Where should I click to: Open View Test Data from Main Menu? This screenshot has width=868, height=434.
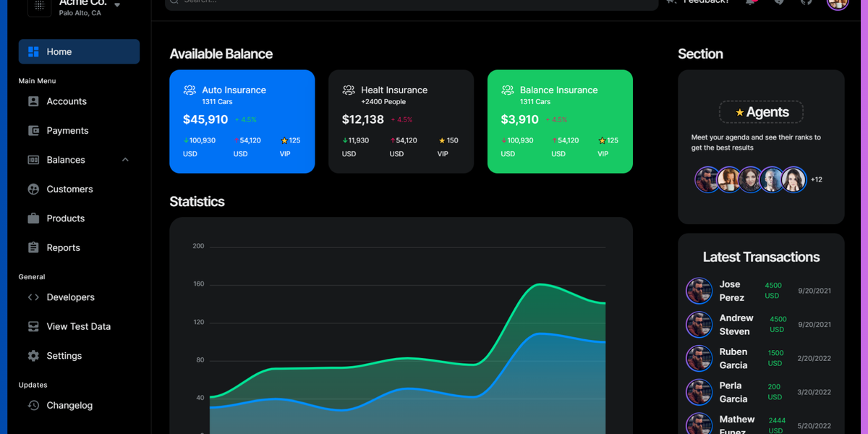33,326
